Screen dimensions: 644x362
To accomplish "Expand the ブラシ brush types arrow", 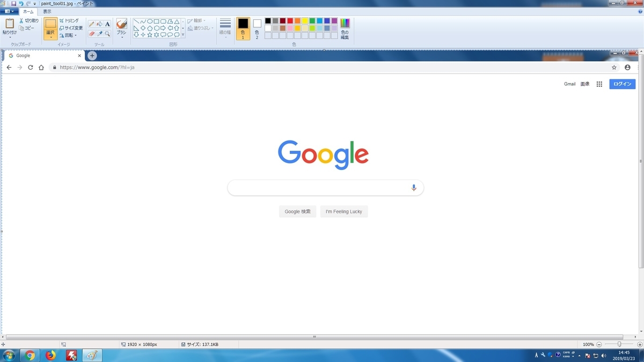I will pyautogui.click(x=122, y=37).
